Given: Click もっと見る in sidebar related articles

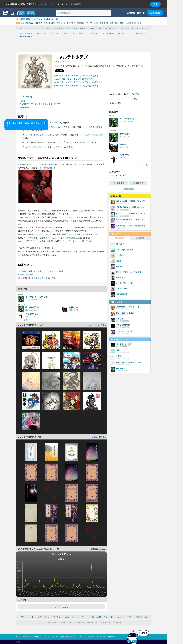Looking at the screenshot, I should [x=144, y=165].
